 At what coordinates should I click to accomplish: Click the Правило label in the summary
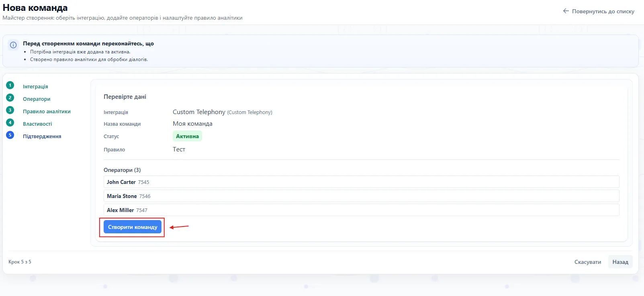point(114,150)
